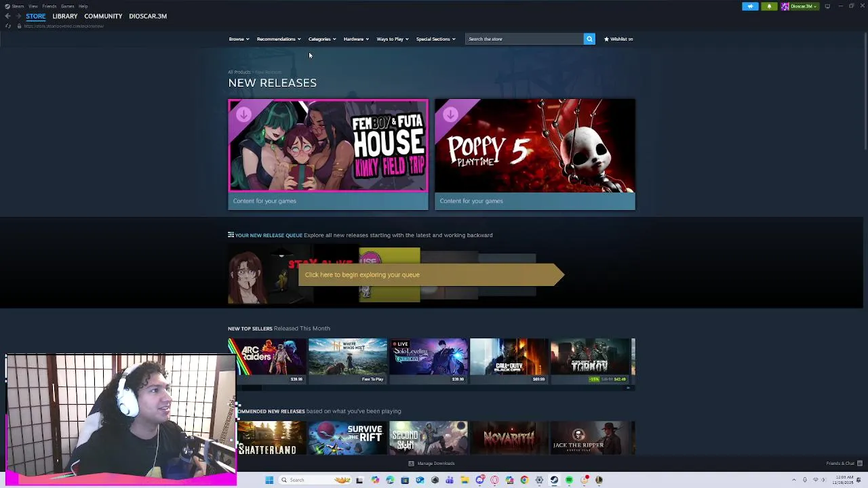
Task: Switch to Big Picture mode icon
Action: pos(827,6)
